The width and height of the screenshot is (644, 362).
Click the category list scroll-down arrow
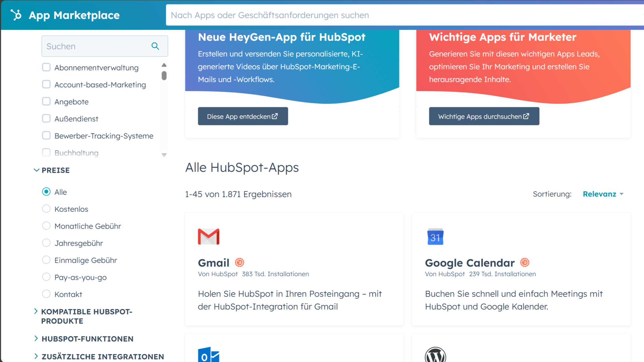tap(164, 155)
